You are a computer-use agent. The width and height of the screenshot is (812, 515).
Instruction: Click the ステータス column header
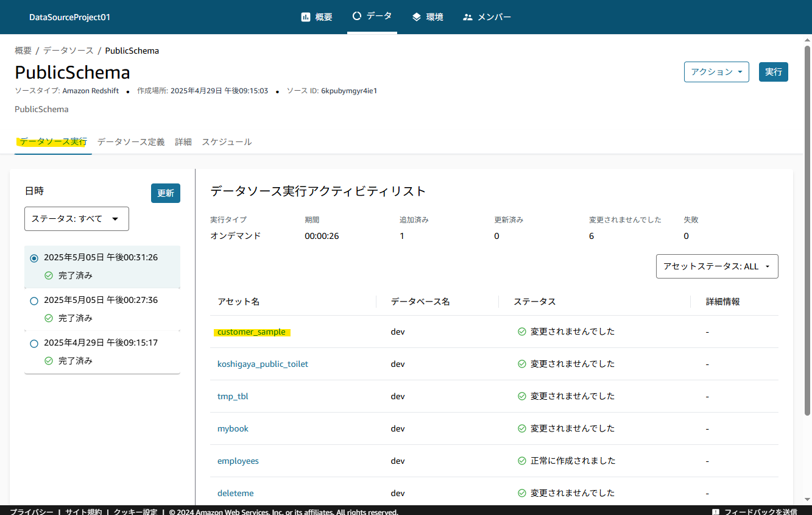pos(535,302)
